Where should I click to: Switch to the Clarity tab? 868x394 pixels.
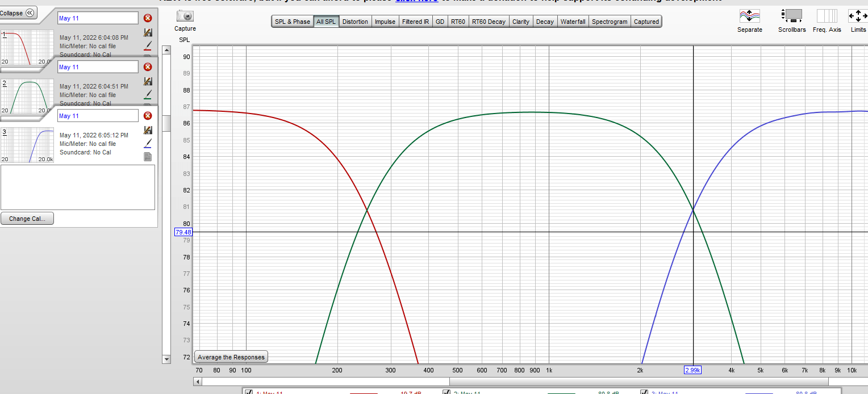520,22
